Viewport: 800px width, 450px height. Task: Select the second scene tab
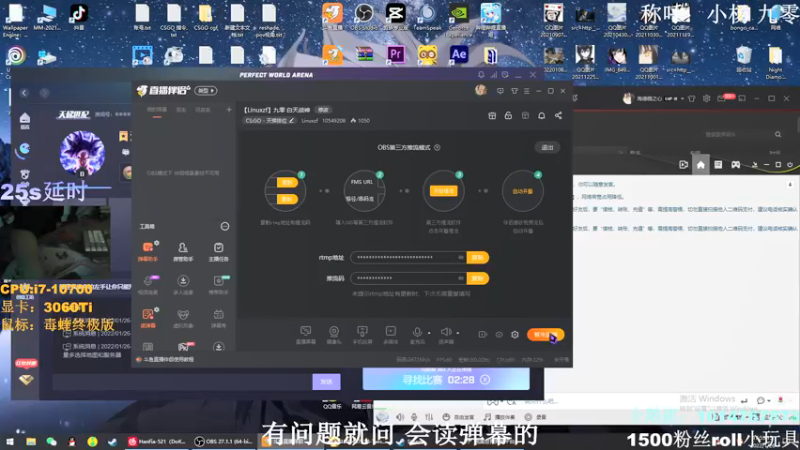tap(181, 110)
